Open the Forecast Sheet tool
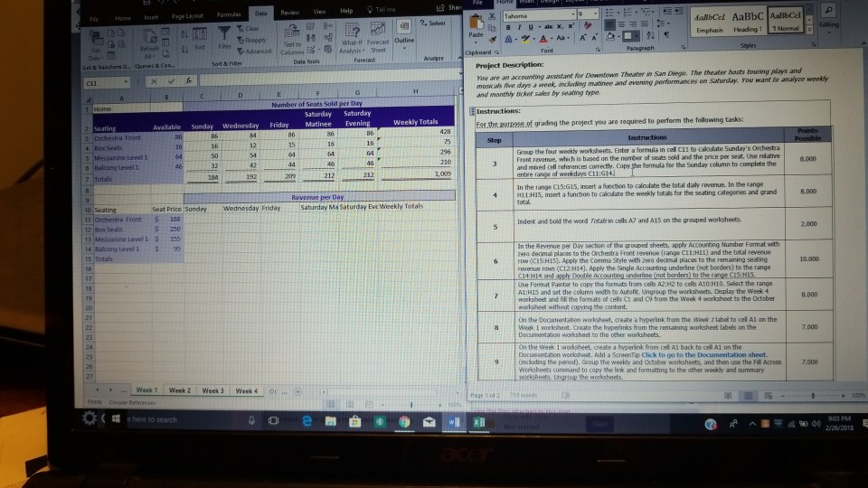Image resolution: width=868 pixels, height=488 pixels. tap(378, 38)
